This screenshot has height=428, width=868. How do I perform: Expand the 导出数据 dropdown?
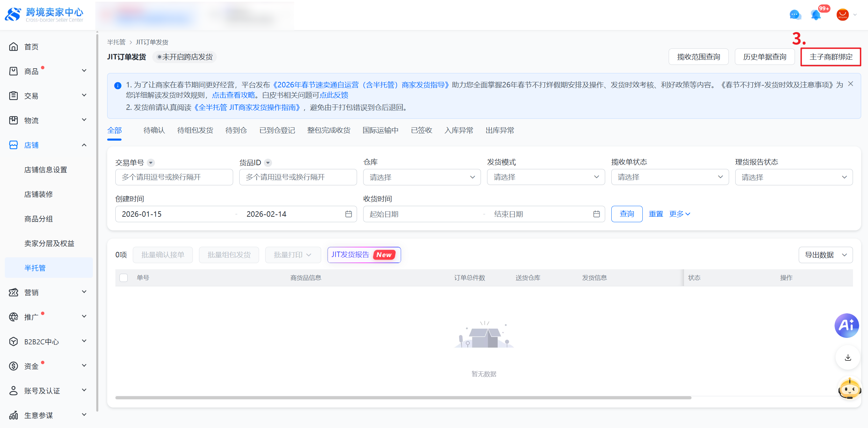pos(825,255)
